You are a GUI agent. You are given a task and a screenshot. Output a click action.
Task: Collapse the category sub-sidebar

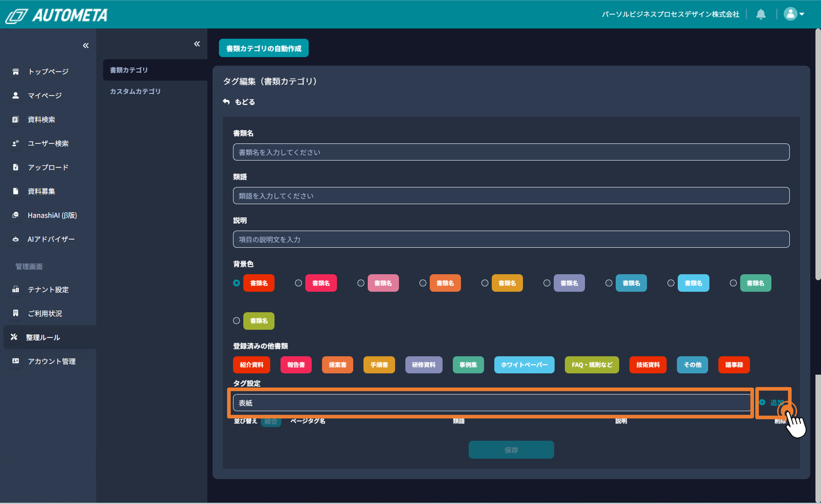click(x=197, y=44)
